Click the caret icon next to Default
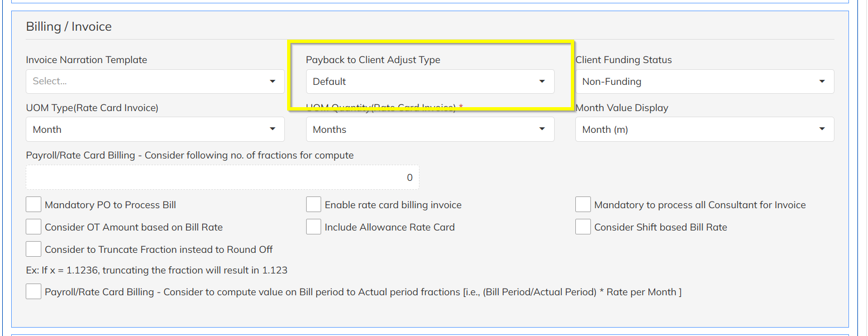 (542, 81)
